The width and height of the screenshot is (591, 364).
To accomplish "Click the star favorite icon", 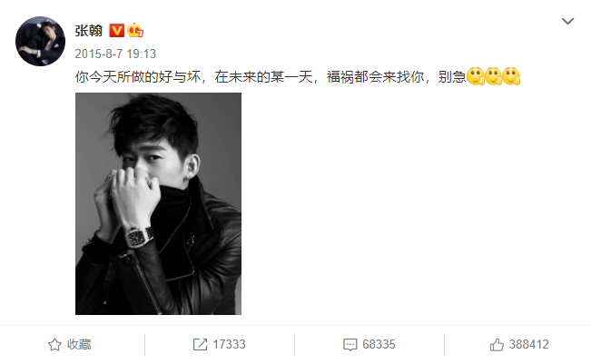I will pos(54,344).
